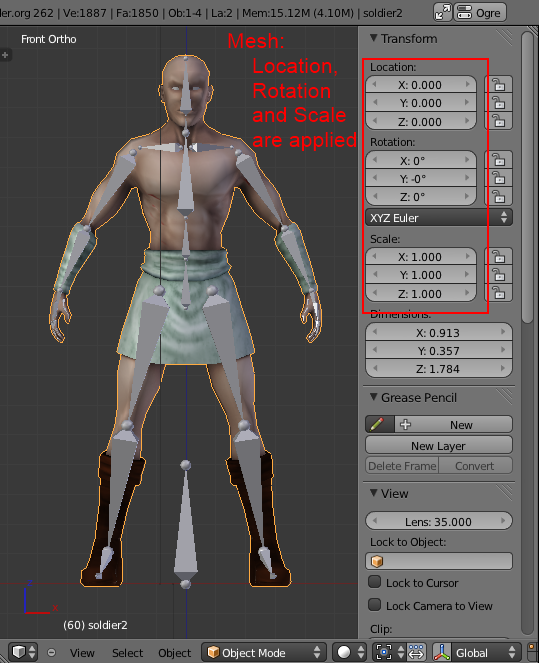Collapse the Grease Pencil panel
Viewport: 539px width, 663px height.
coord(374,397)
